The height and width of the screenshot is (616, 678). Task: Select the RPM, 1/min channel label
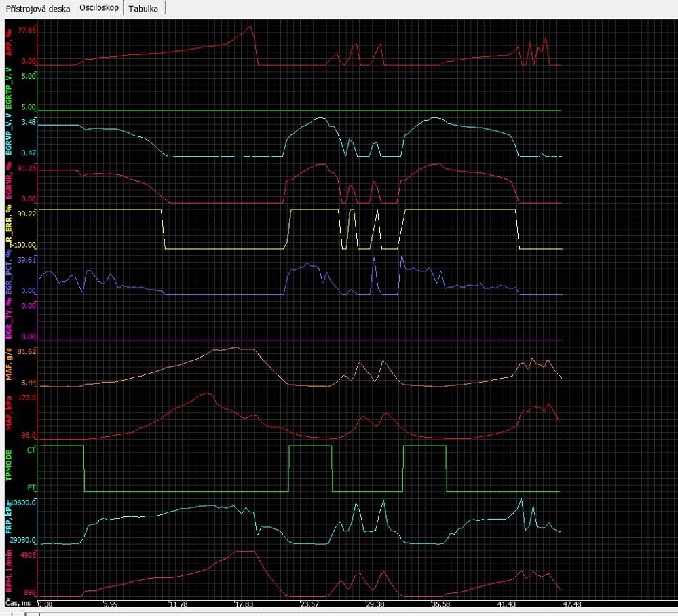coord(8,573)
